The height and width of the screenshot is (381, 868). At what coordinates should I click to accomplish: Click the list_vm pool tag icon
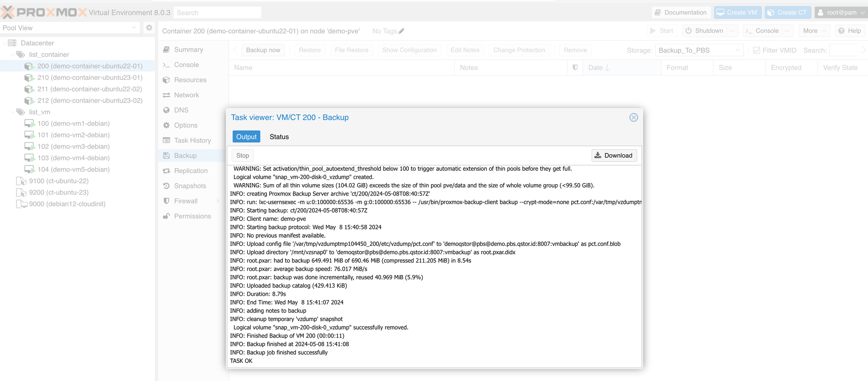point(20,112)
